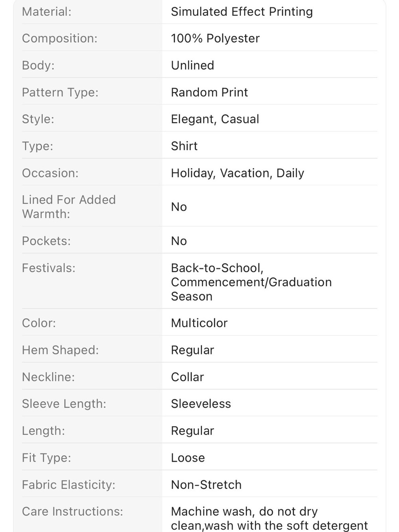Select the Material label
The height and width of the screenshot is (532, 399).
[47, 12]
